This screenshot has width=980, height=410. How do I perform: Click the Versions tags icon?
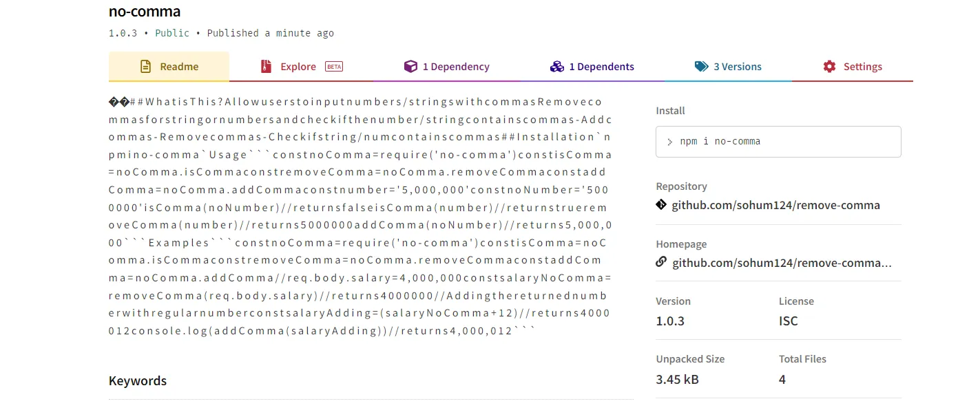pos(701,67)
